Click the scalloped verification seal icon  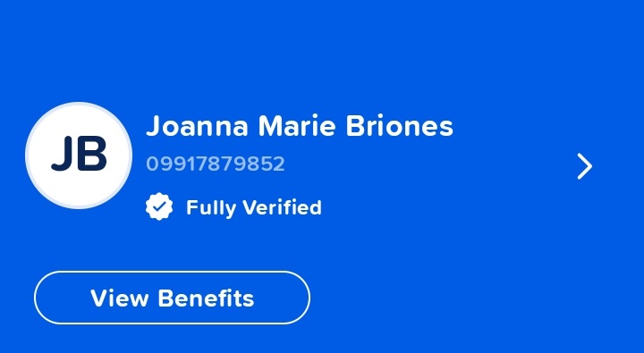click(159, 206)
